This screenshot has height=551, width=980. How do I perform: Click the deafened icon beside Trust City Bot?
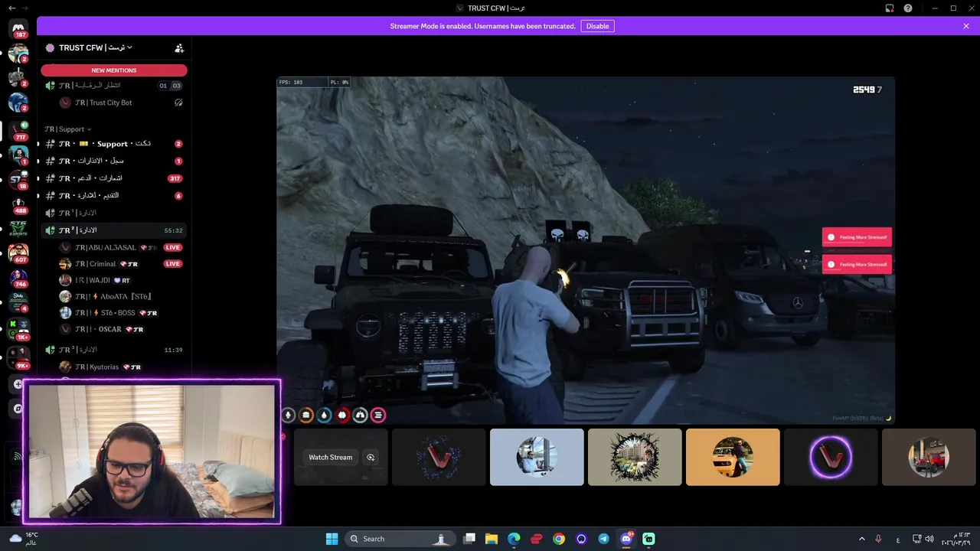click(x=178, y=103)
